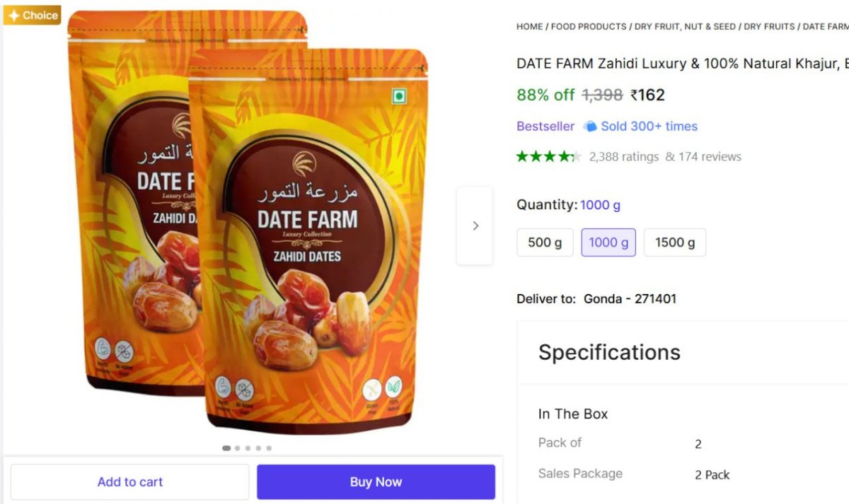
Task: Open HOME in the breadcrumb
Action: 529,27
